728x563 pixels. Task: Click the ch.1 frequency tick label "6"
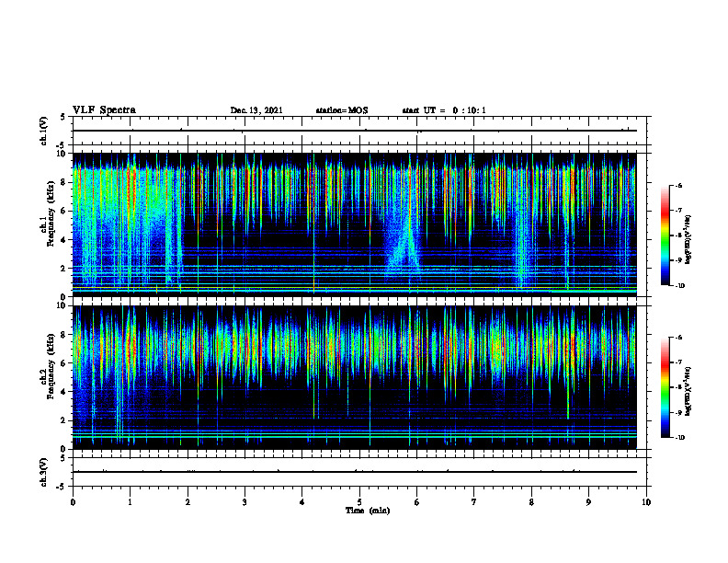tap(65, 211)
